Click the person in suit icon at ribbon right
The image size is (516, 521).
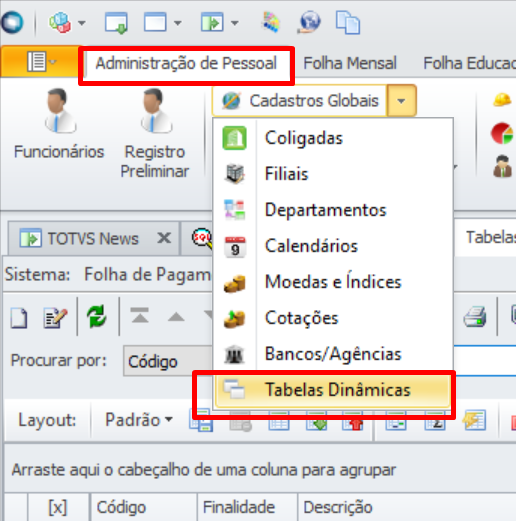click(503, 166)
